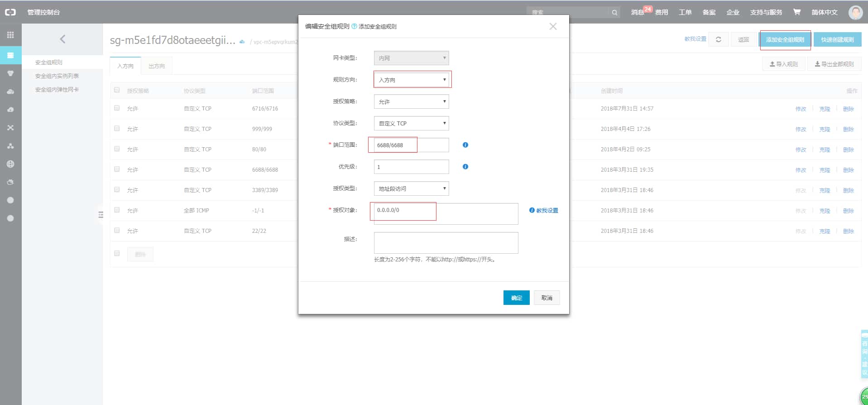Click the 取消 button
Viewport: 868px width, 405px height.
point(547,298)
